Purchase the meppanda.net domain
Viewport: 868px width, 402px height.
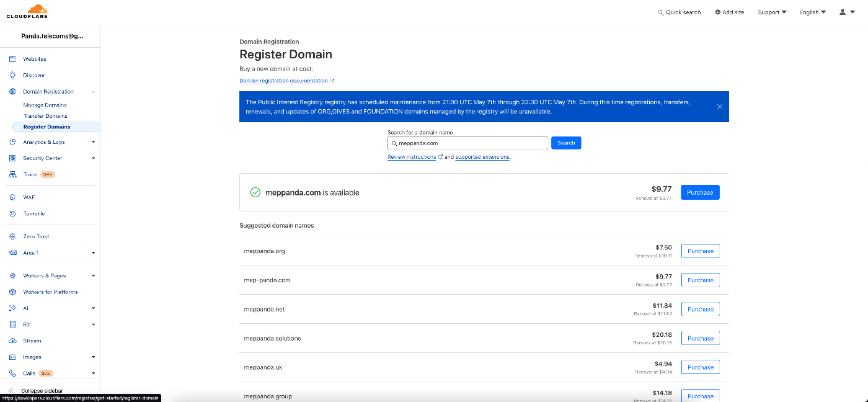pyautogui.click(x=701, y=309)
